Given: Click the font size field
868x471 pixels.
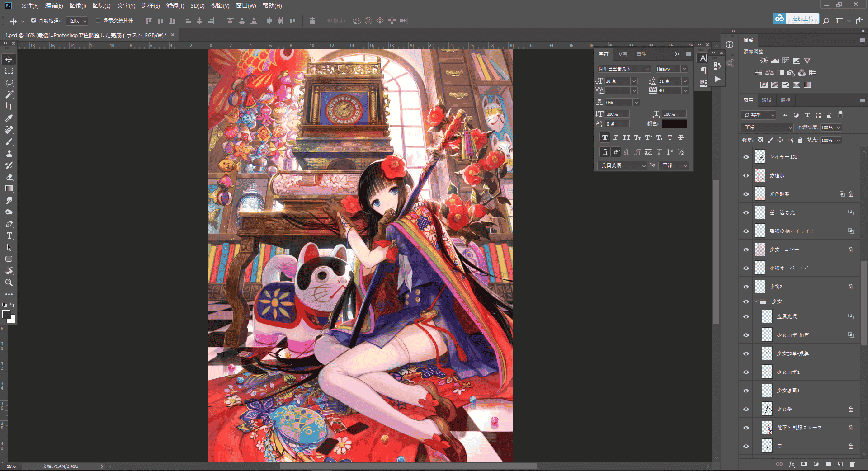Looking at the screenshot, I should (618, 81).
